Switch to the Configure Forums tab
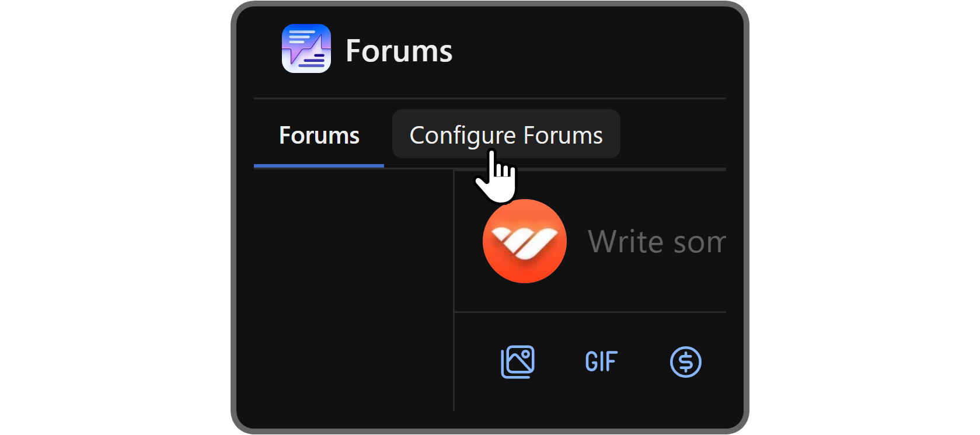The image size is (980, 435). click(505, 134)
